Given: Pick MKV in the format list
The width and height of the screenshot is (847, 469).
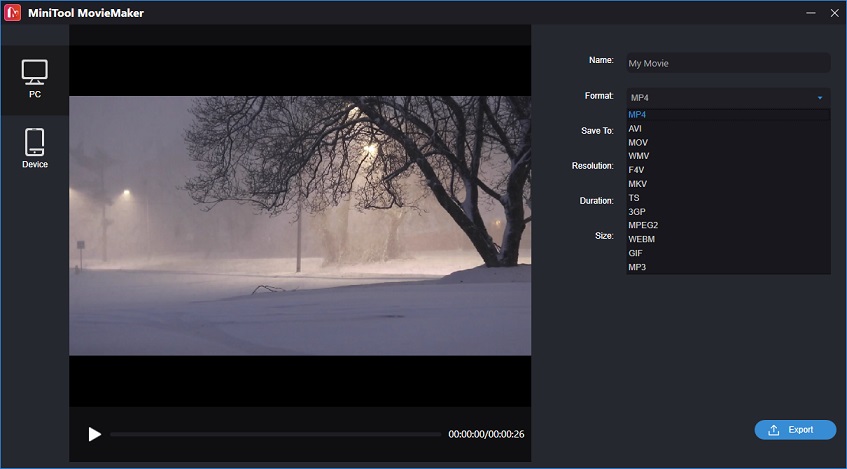Looking at the screenshot, I should pos(728,184).
